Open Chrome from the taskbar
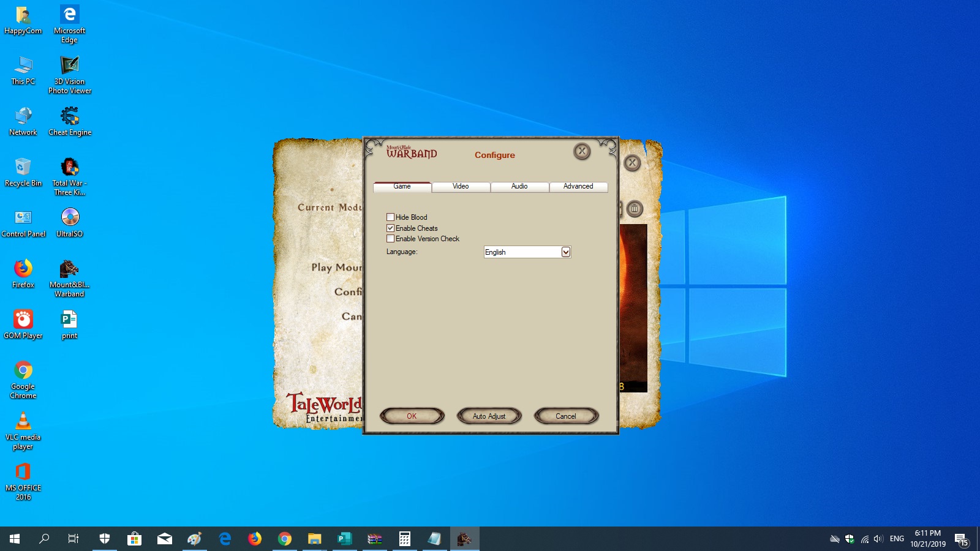Image resolution: width=980 pixels, height=551 pixels. pos(285,539)
